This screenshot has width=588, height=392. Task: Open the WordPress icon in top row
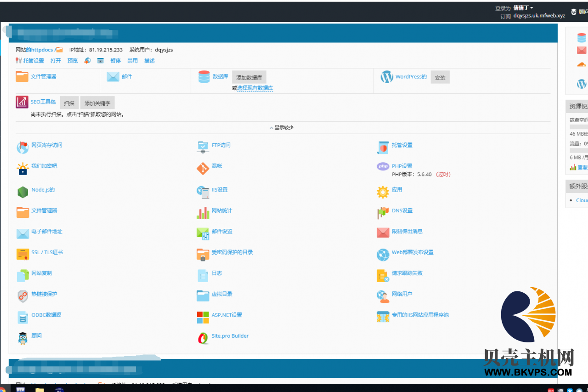pos(387,77)
